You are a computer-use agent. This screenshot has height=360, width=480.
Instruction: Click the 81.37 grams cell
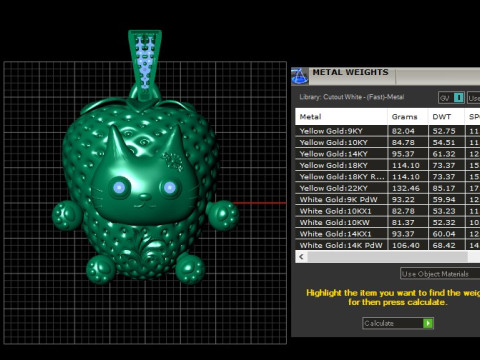[x=408, y=222]
